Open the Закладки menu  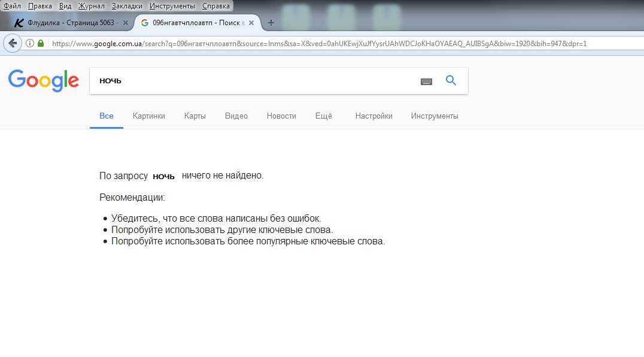[127, 5]
